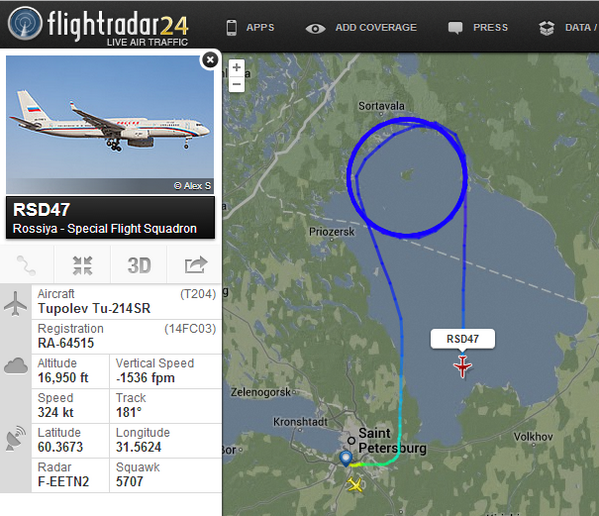Select the red RSD47 plane icon on map
The height and width of the screenshot is (516, 599).
click(463, 366)
